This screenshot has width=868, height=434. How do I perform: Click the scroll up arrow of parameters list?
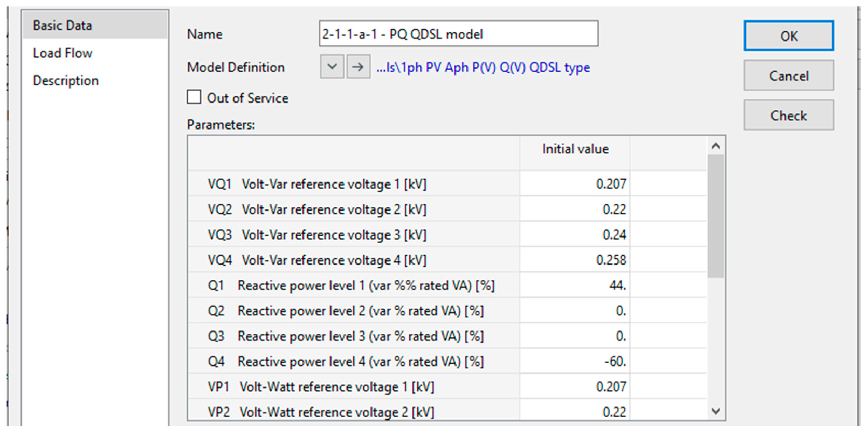716,146
